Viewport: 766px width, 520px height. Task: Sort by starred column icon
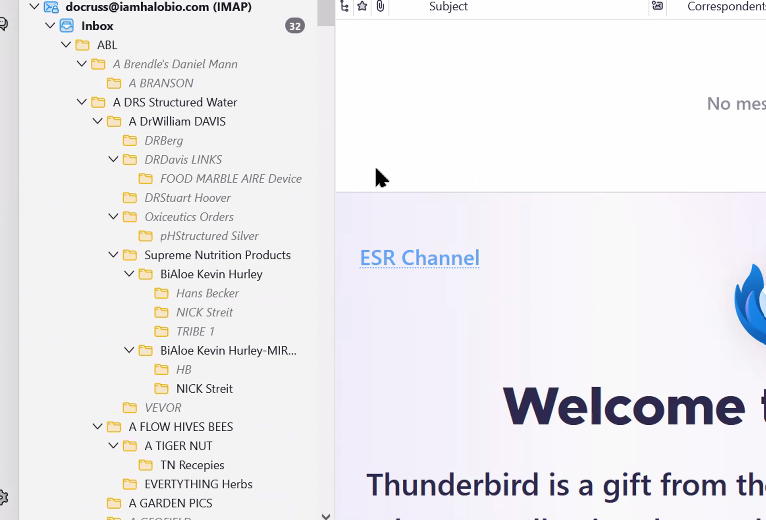[362, 6]
